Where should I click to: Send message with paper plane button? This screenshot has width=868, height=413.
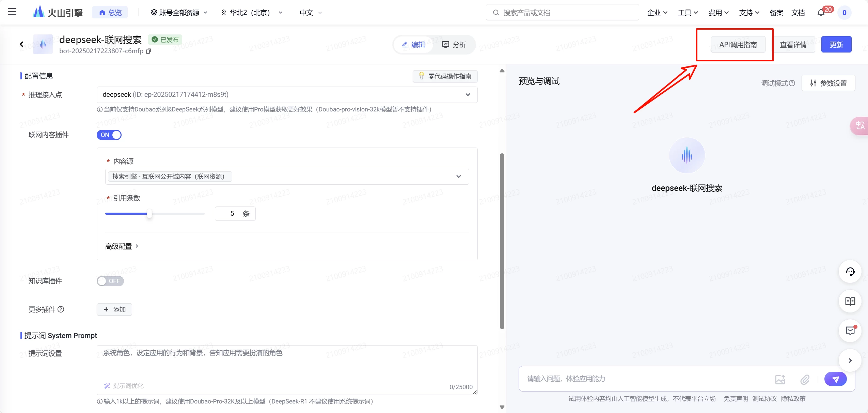click(835, 379)
